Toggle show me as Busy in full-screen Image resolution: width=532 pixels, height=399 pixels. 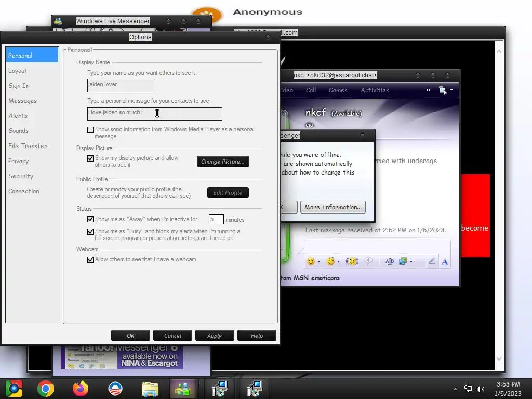pyautogui.click(x=90, y=231)
